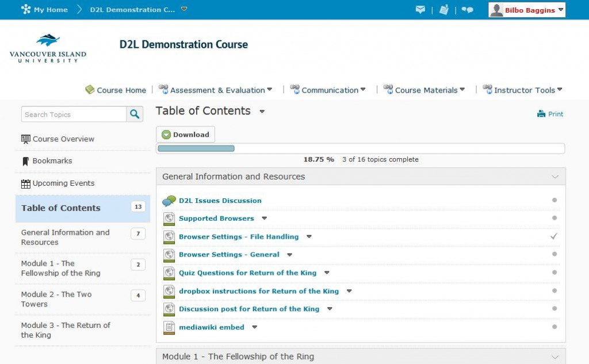This screenshot has height=364, width=589.
Task: Click completion dot for Quiz Questions topic
Action: tap(554, 273)
